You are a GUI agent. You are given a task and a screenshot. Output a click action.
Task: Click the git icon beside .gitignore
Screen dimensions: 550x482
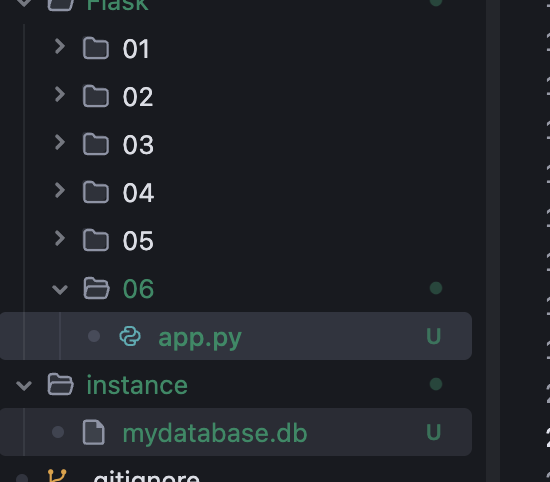tap(57, 476)
